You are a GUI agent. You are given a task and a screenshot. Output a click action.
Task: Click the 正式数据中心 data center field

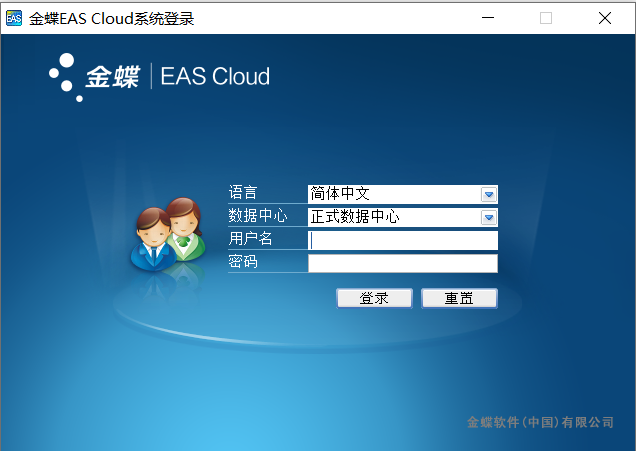(x=403, y=217)
